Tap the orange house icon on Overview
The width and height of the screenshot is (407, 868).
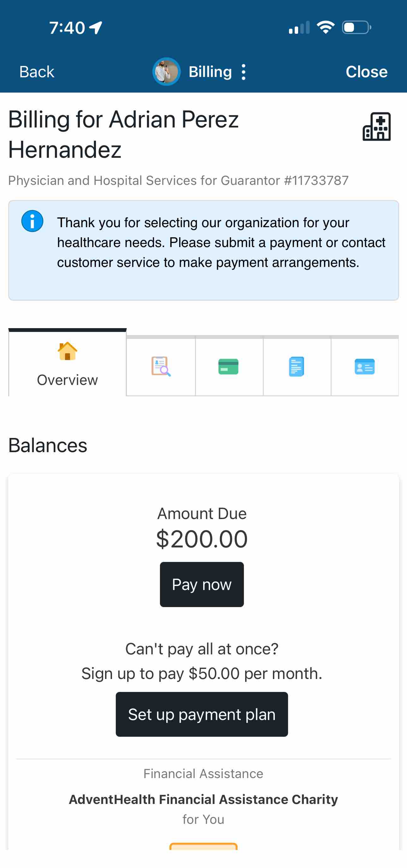(x=68, y=351)
